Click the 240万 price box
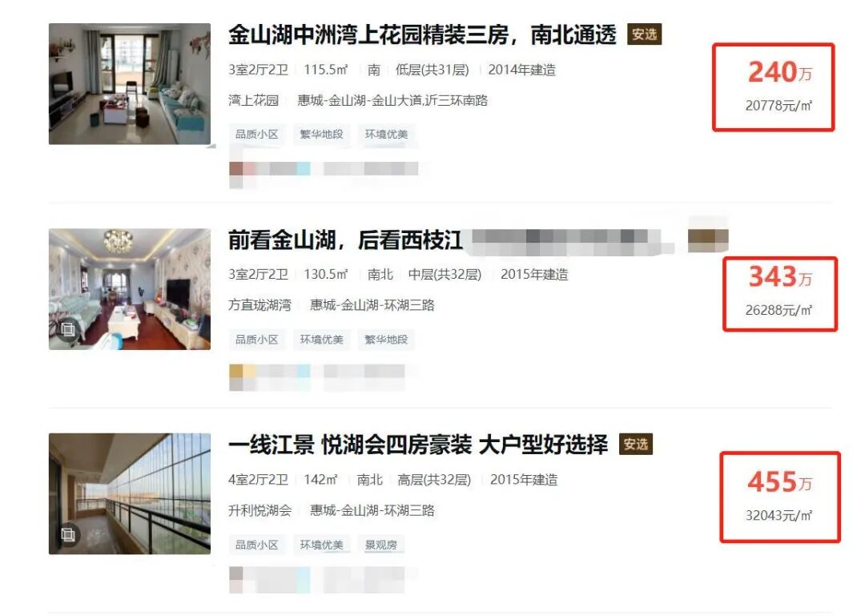Screen dimensions: 865x616 pos(774,87)
